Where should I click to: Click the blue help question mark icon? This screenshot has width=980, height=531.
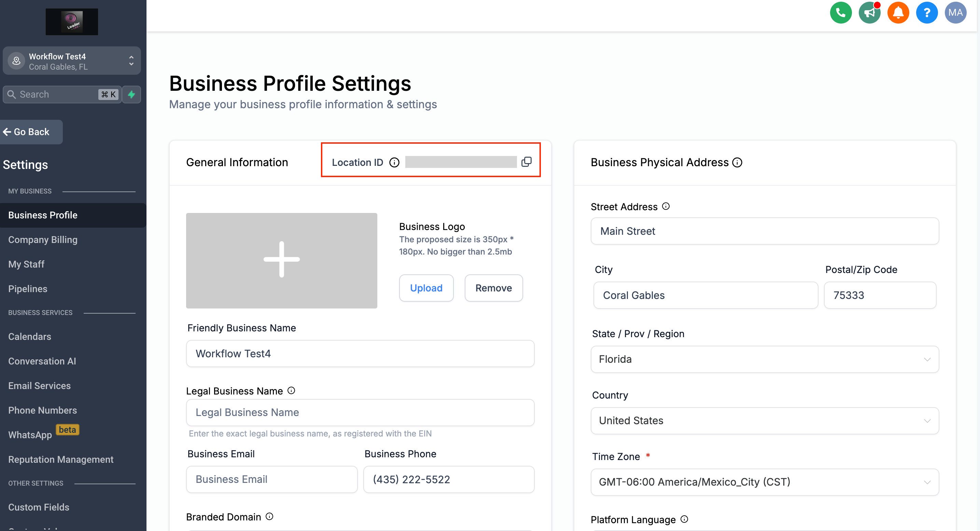click(926, 13)
